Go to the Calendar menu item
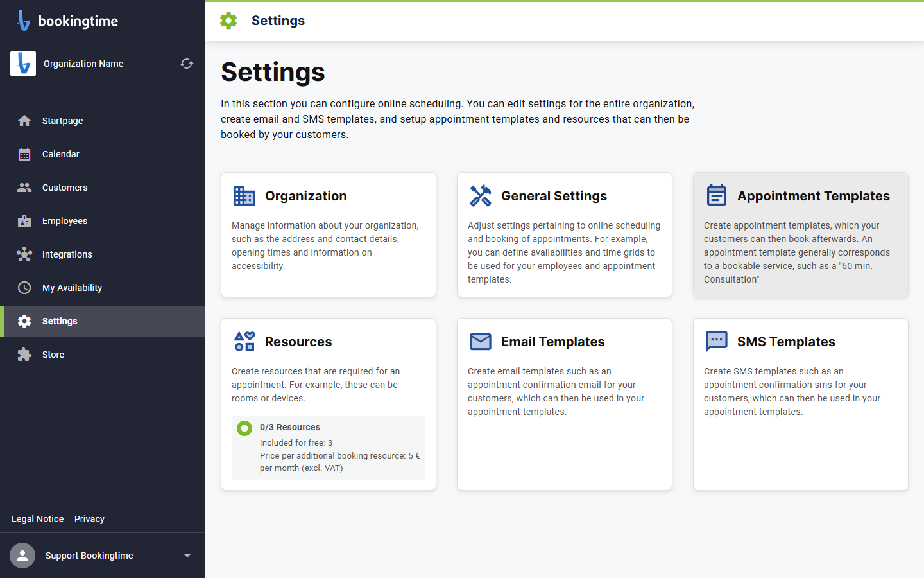Viewport: 924px width, 578px height. click(x=103, y=154)
